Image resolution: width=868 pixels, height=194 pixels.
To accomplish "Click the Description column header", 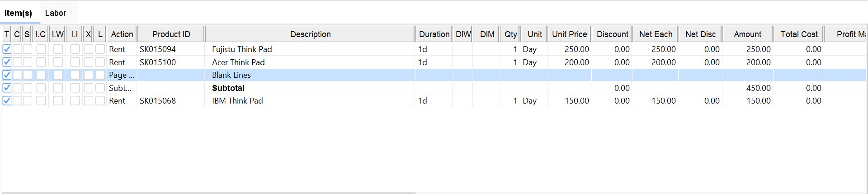I will coord(310,34).
